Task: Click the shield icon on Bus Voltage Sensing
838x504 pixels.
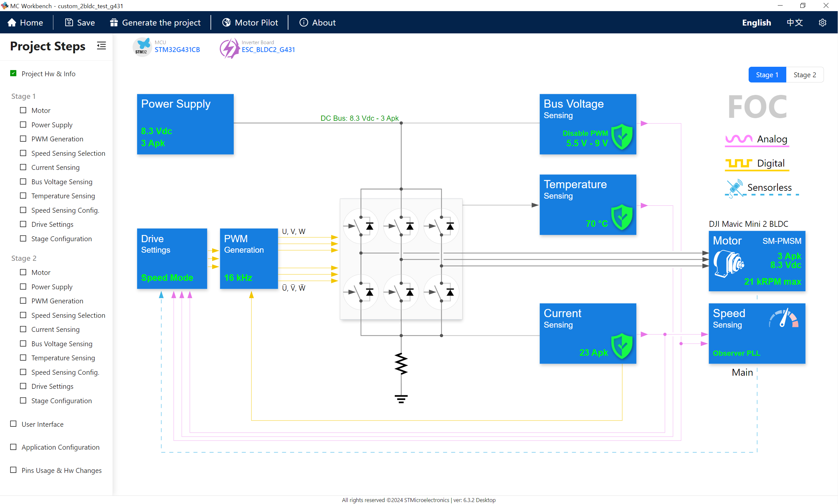Action: [x=622, y=137]
